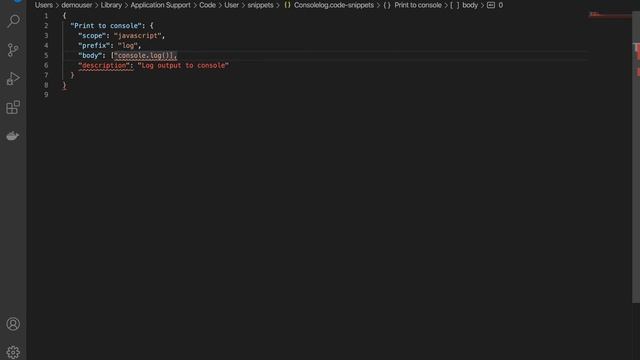Place cursor on "body" key
640x360 pixels.
pos(90,56)
